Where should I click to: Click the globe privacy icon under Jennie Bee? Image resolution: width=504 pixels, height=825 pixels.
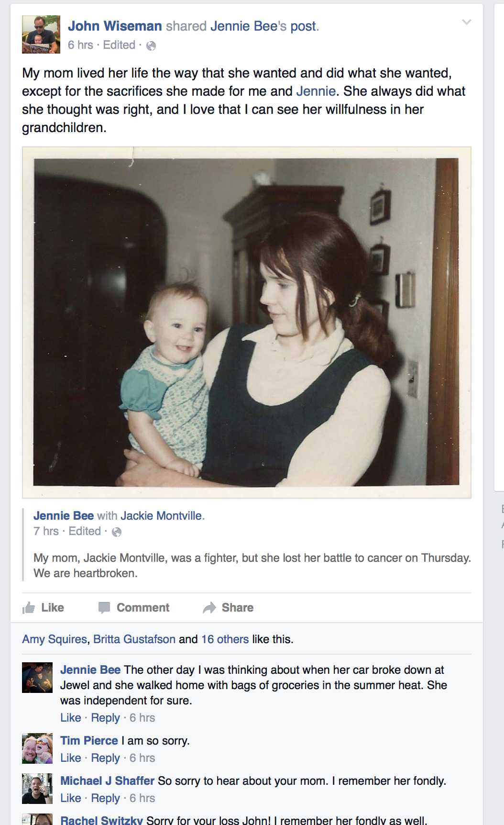coord(117,532)
